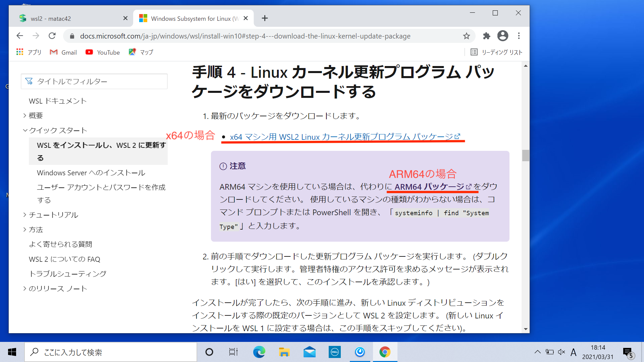644x362 pixels.
Task: Click the scrollbar up arrow
Action: (526, 66)
